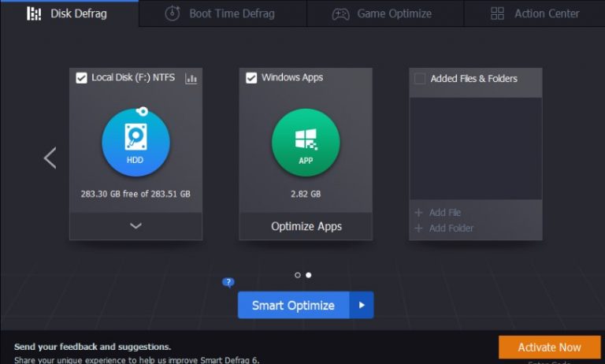Click the 2.82 GB size text
This screenshot has width=605, height=364.
click(x=306, y=194)
